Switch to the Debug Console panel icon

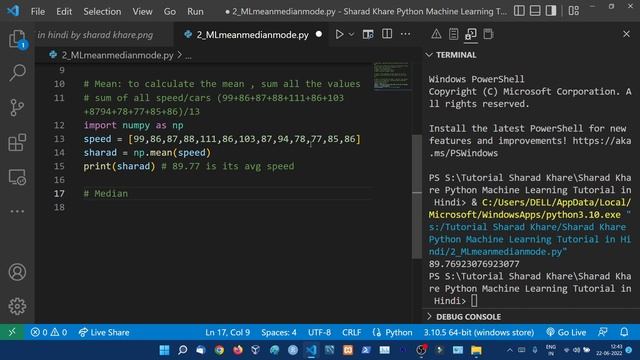(x=488, y=34)
